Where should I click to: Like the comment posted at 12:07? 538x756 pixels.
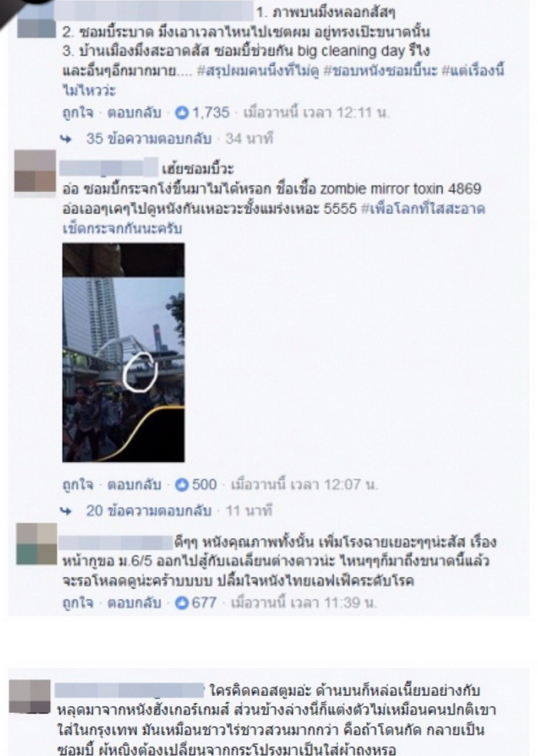click(78, 485)
